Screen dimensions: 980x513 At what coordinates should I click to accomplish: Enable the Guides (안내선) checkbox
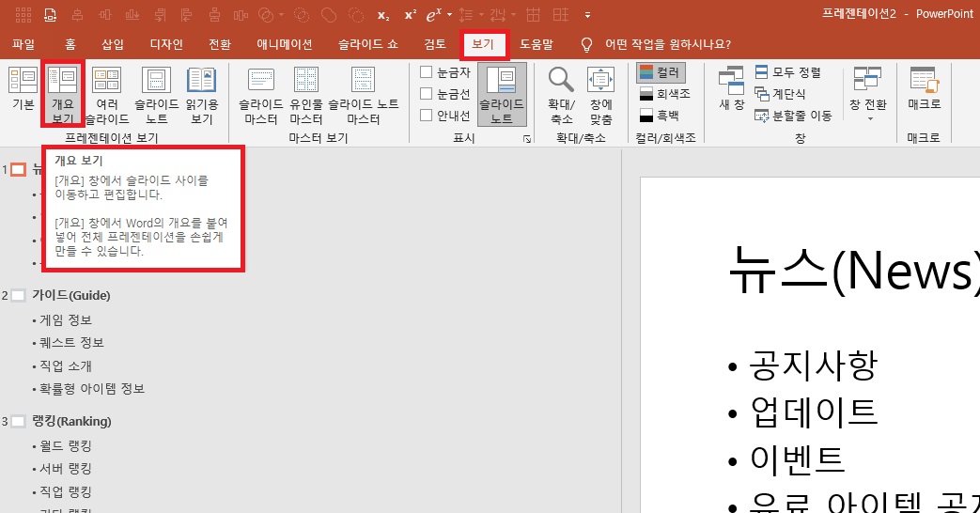point(427,115)
